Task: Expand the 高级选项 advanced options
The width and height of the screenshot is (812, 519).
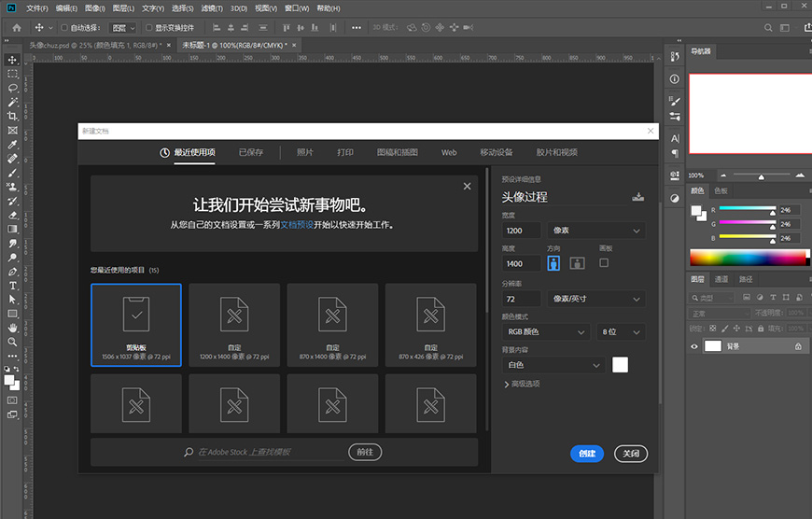Action: pyautogui.click(x=522, y=384)
